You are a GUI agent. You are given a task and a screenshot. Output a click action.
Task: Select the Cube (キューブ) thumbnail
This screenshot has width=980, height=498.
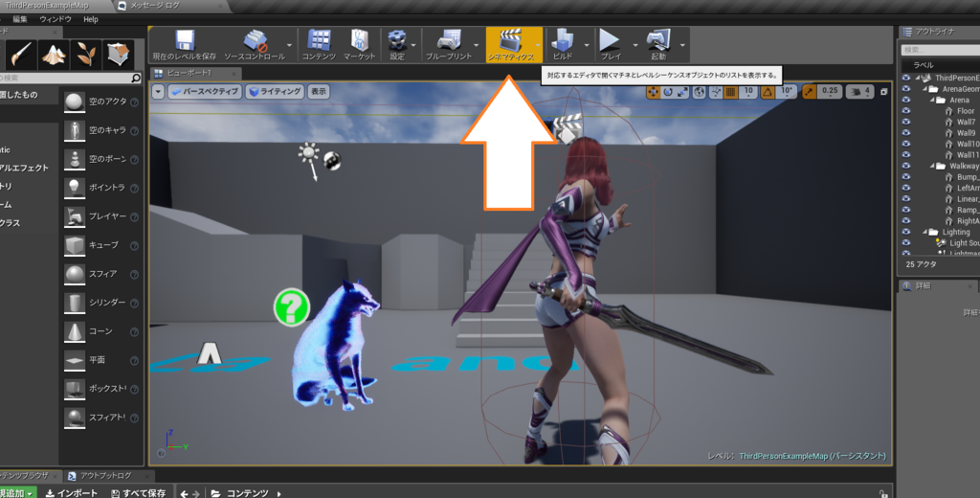click(75, 245)
